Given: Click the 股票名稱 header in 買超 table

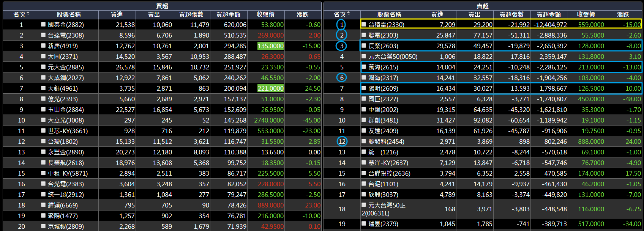Looking at the screenshot, I should pos(69,14).
